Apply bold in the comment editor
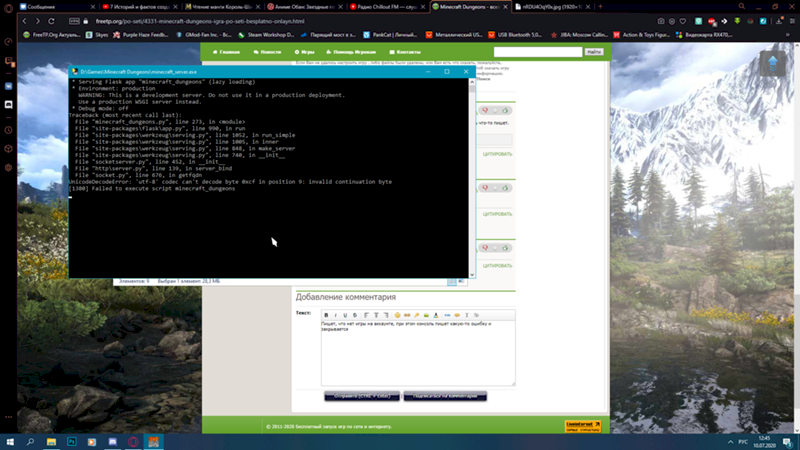This screenshot has width=800, height=450. point(327,315)
